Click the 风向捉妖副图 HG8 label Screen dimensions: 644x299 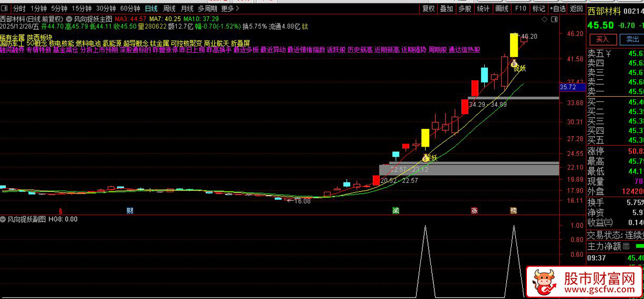tap(43, 219)
